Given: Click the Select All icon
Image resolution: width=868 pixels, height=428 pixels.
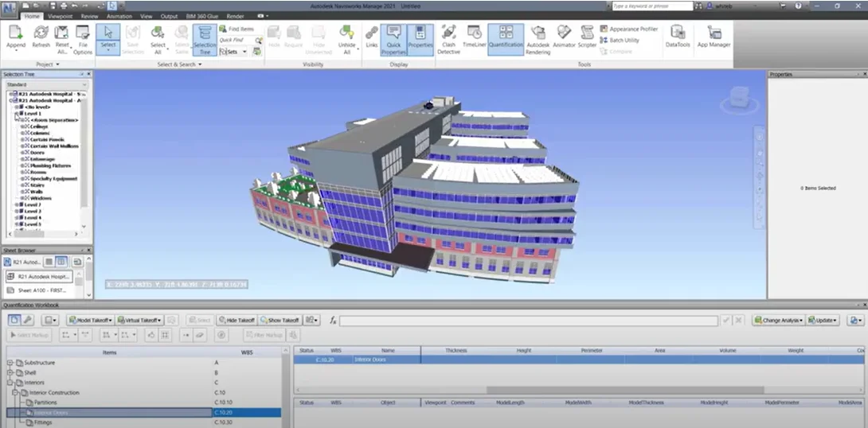Looking at the screenshot, I should [158, 40].
